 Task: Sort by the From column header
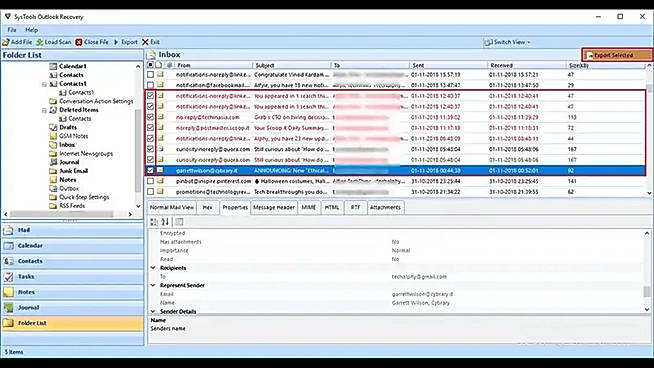coord(213,65)
